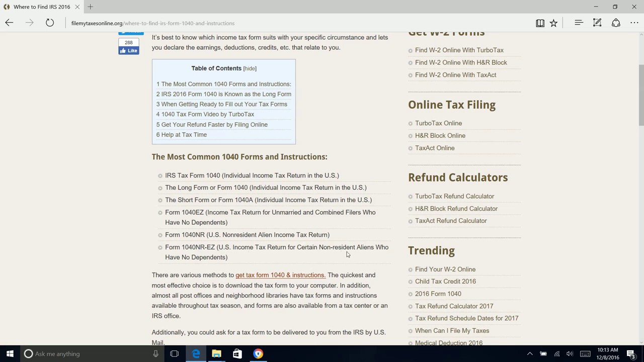Open Windows Store taskbar icon
The height and width of the screenshot is (362, 644).
click(x=237, y=354)
